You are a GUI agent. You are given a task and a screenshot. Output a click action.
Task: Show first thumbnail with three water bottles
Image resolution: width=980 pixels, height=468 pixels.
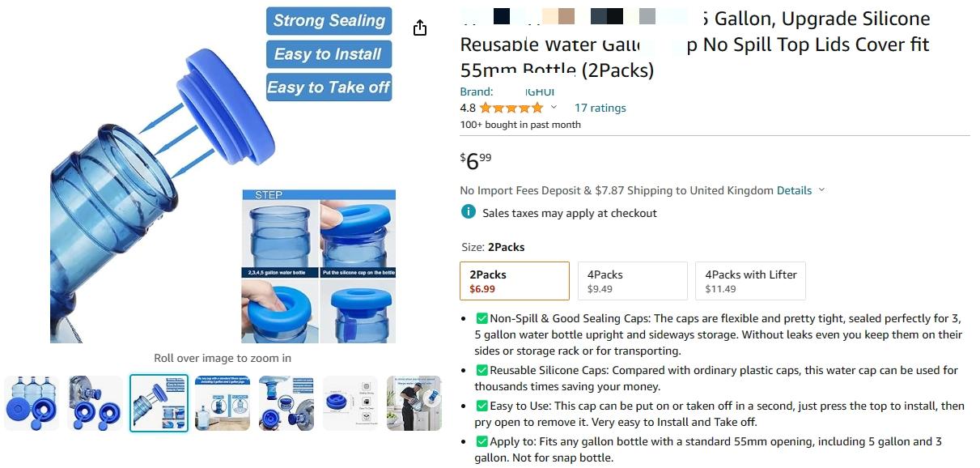(32, 403)
